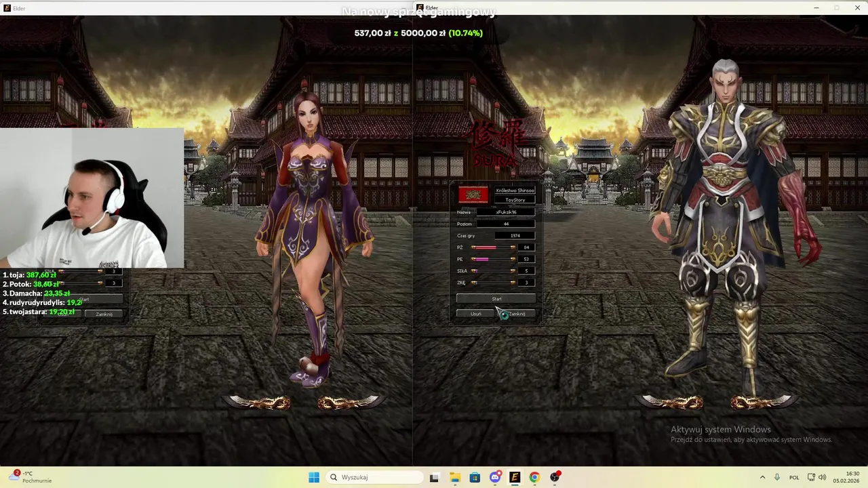This screenshot has width=868, height=488.
Task: Click the donation goal text 537,00 zł
Action: click(x=372, y=33)
